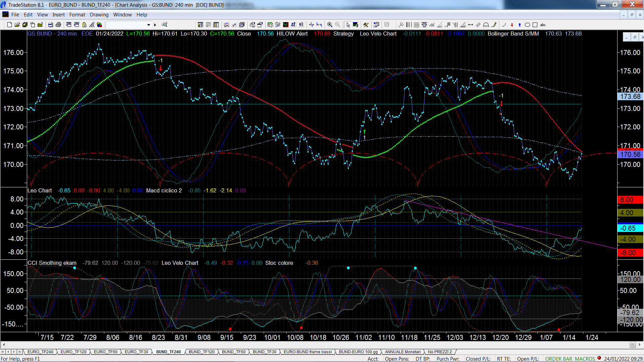Select the rectangle drawing tool
Image resolution: width=644 pixels, height=362 pixels.
tap(535, 25)
